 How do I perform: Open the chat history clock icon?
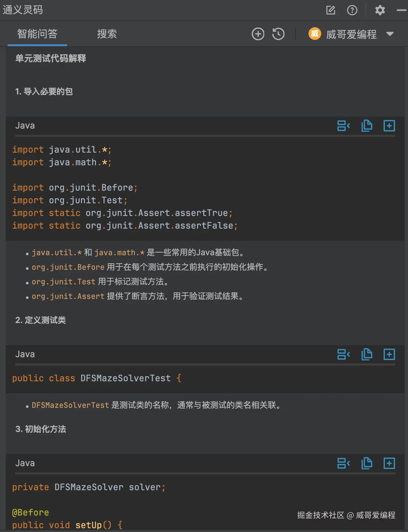(x=278, y=34)
